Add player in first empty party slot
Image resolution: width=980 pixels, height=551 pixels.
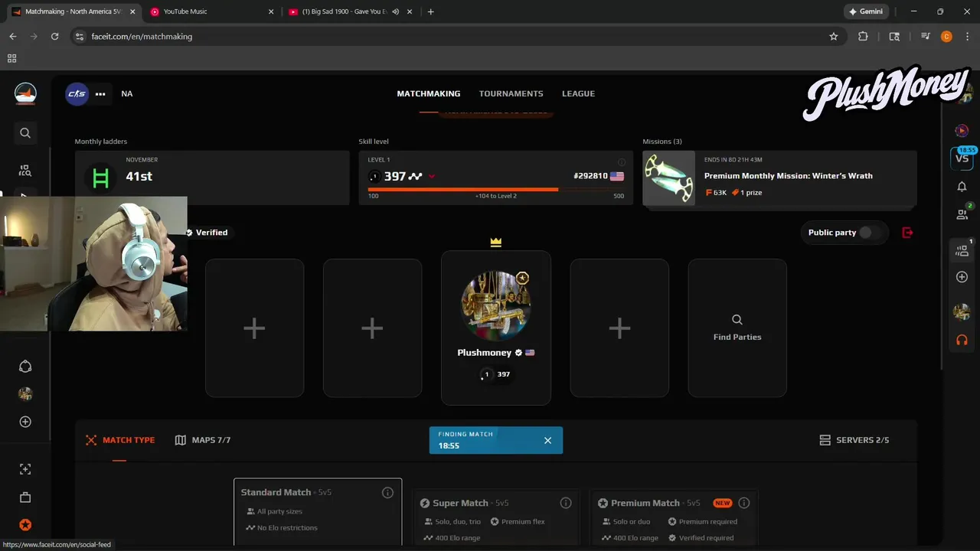(x=254, y=328)
